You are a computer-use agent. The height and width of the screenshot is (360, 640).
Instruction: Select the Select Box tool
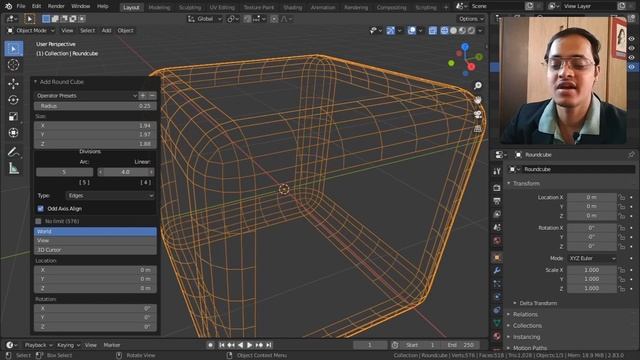14,49
